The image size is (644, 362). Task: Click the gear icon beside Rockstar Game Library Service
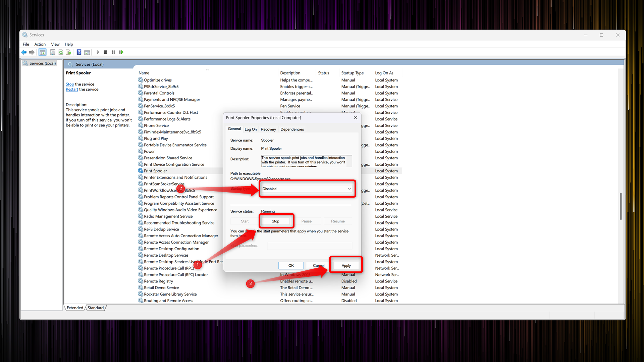point(141,294)
